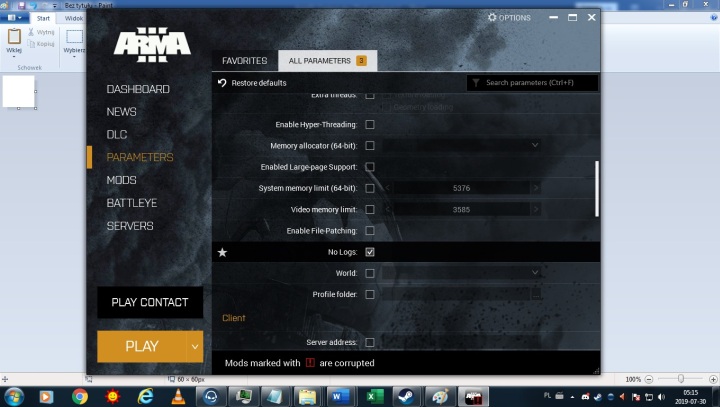Screen dimensions: 720x407
Task: Enable the Hyper-Threading checkbox
Action: coord(370,125)
